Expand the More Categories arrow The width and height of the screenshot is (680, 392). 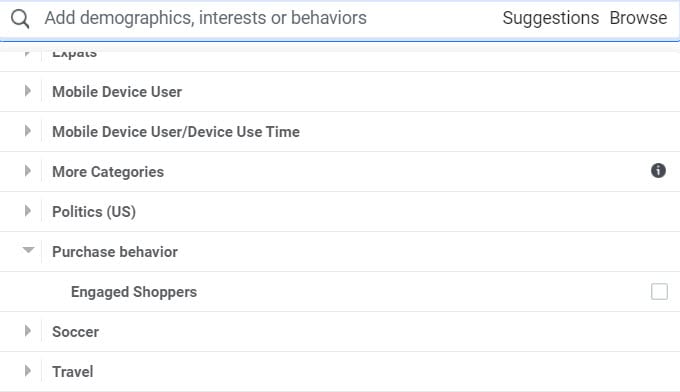point(28,171)
